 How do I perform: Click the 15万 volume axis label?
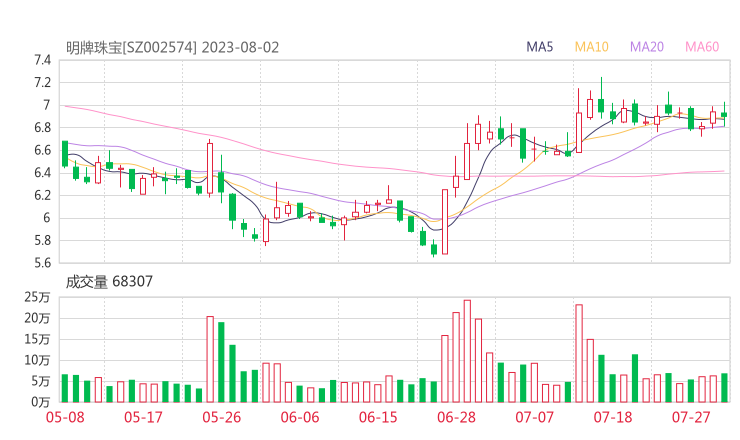point(37,339)
